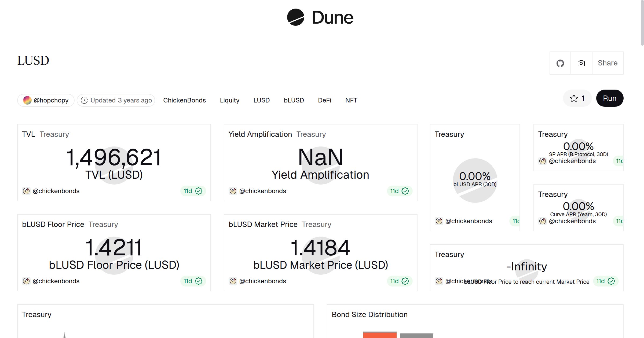Viewport: 644px width, 338px height.
Task: Open TVL query title link
Action: (x=28, y=134)
